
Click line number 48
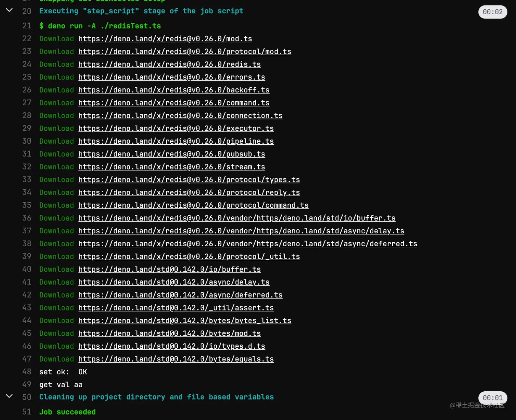pyautogui.click(x=27, y=372)
